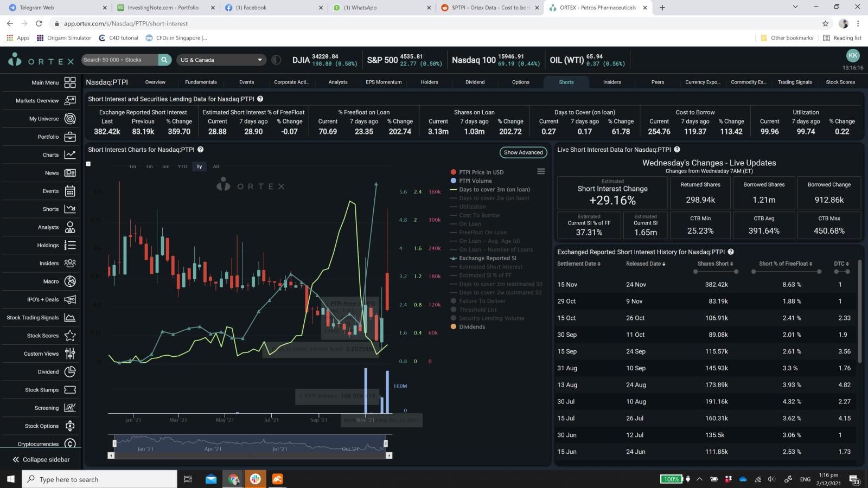The width and height of the screenshot is (868, 488).
Task: Adjust the Shares Short filter slider
Action: [715, 272]
